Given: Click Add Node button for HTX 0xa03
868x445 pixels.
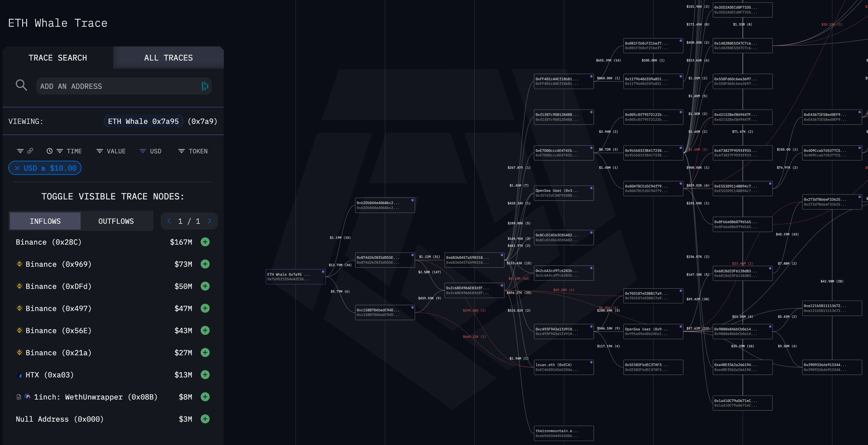Looking at the screenshot, I should coord(206,375).
